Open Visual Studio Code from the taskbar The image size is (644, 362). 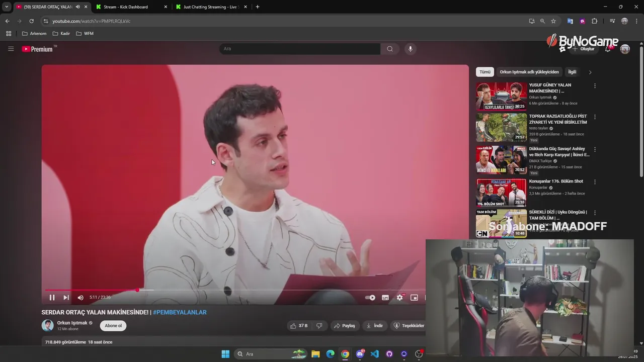coord(374,354)
